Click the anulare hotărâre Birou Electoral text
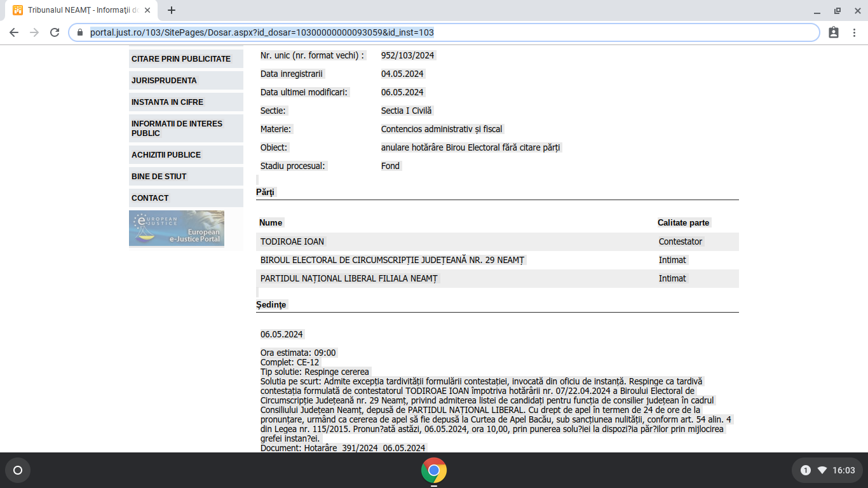The height and width of the screenshot is (488, 868). click(471, 147)
